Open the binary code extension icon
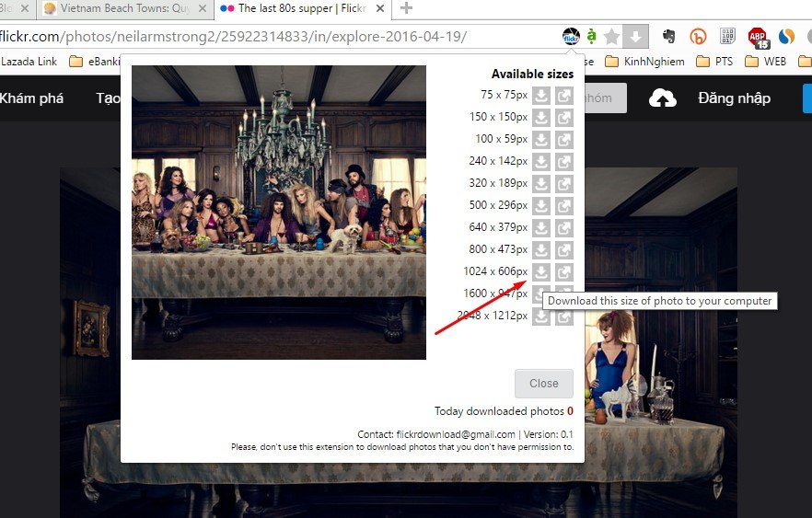The image size is (812, 518). click(727, 36)
